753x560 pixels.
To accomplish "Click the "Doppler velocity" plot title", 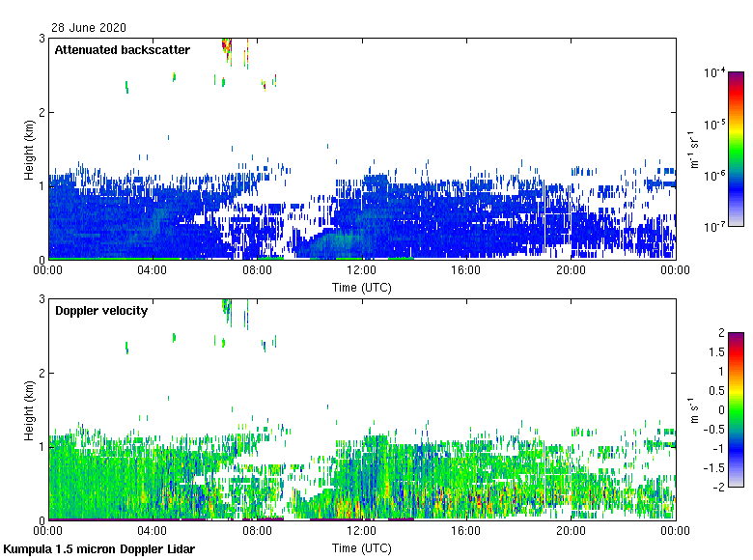I will click(x=100, y=311).
